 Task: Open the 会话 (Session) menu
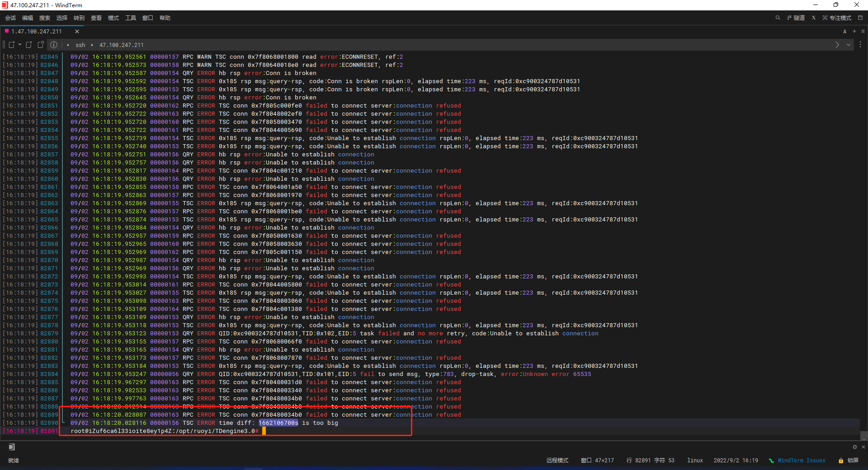pos(10,18)
